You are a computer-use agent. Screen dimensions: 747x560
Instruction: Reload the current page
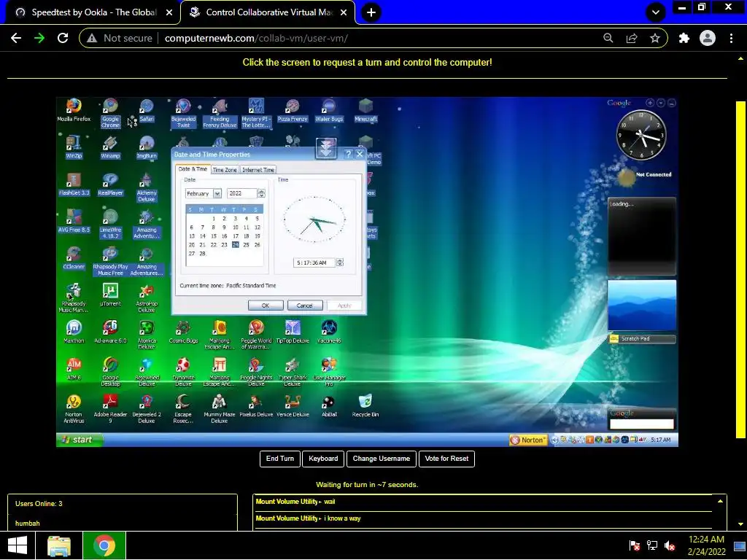tap(63, 38)
